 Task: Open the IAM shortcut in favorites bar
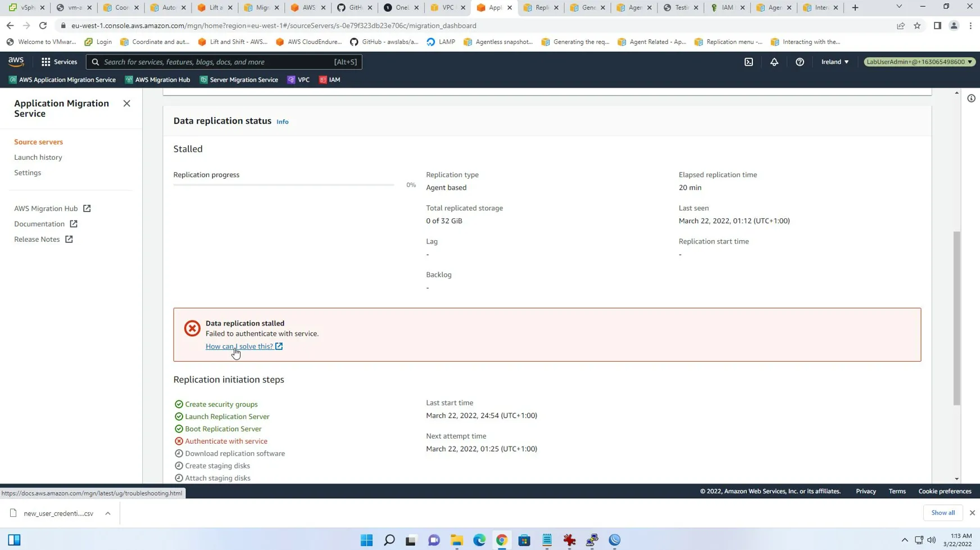(x=330, y=80)
